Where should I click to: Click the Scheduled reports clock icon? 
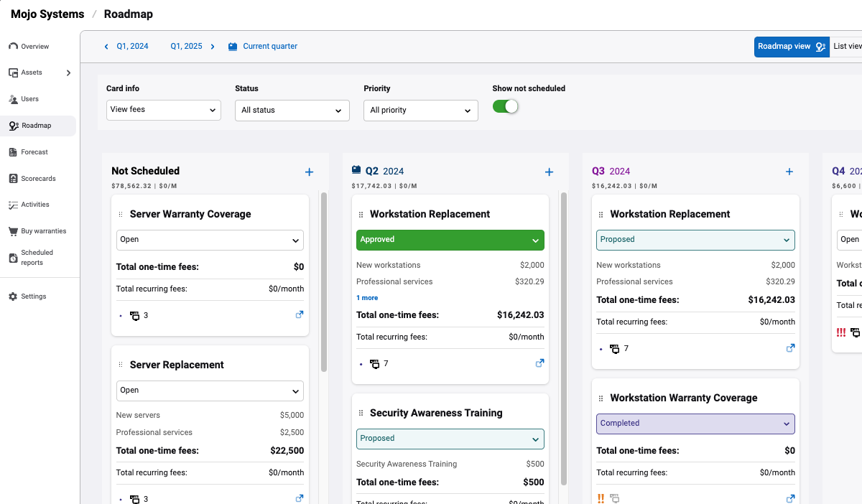[12, 256]
